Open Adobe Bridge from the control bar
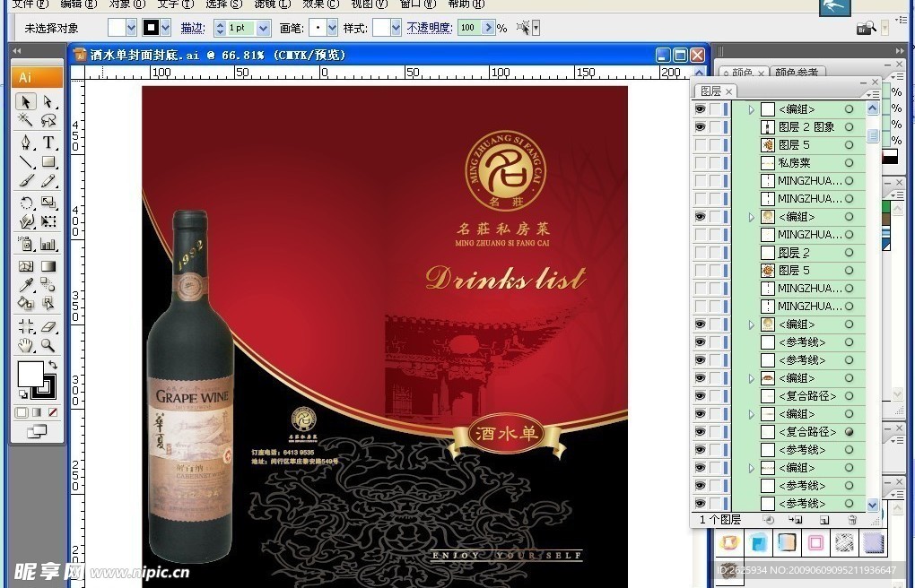915x588 pixels. point(866,28)
